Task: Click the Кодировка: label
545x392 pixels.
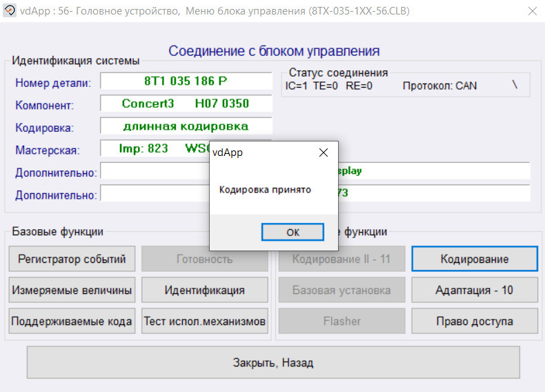Action: click(x=44, y=128)
